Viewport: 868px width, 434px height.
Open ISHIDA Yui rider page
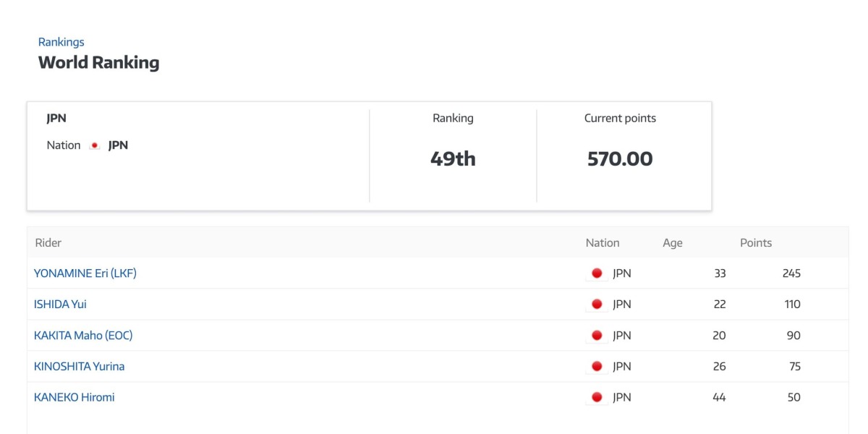tap(60, 305)
